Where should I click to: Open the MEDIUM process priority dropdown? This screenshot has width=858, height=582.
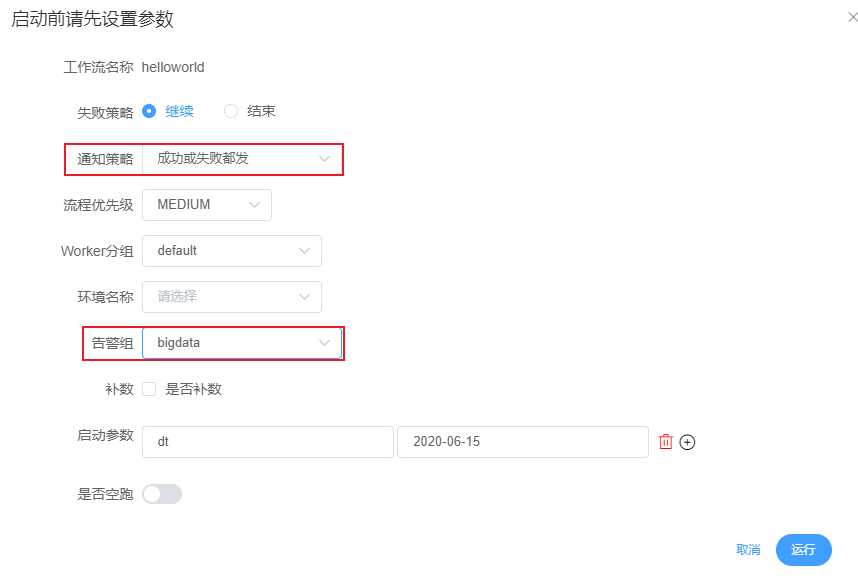(206, 205)
